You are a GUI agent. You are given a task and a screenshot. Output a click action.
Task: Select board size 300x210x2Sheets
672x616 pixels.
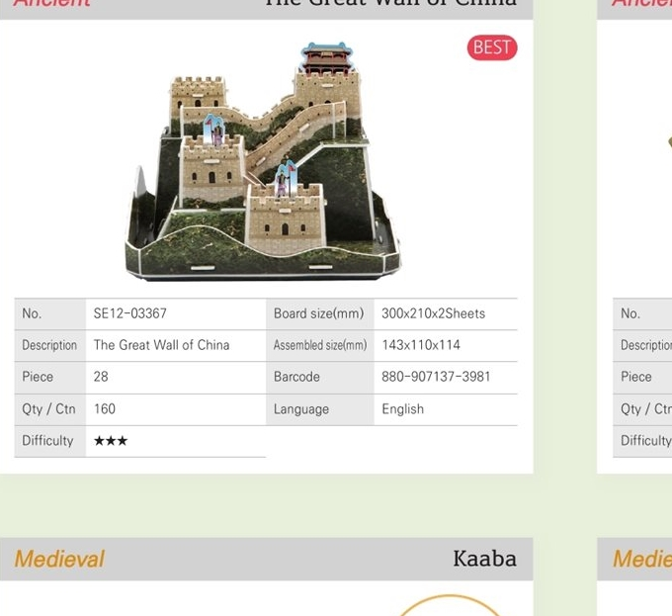[433, 313]
